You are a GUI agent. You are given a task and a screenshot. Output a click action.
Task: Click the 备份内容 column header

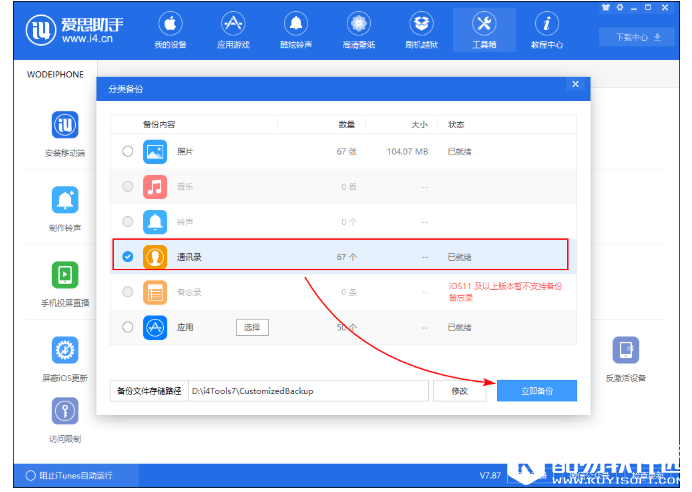tap(159, 124)
